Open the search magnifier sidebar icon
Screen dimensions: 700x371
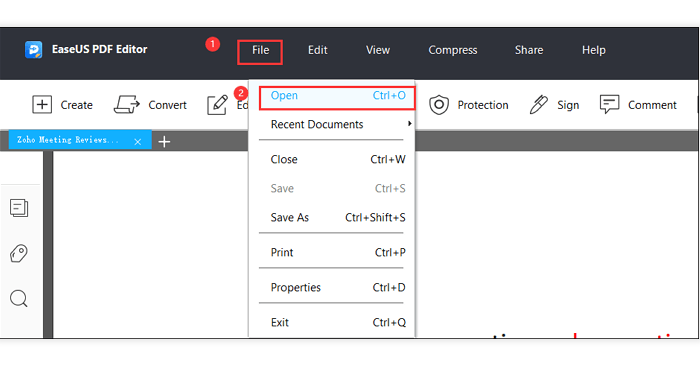click(x=19, y=298)
